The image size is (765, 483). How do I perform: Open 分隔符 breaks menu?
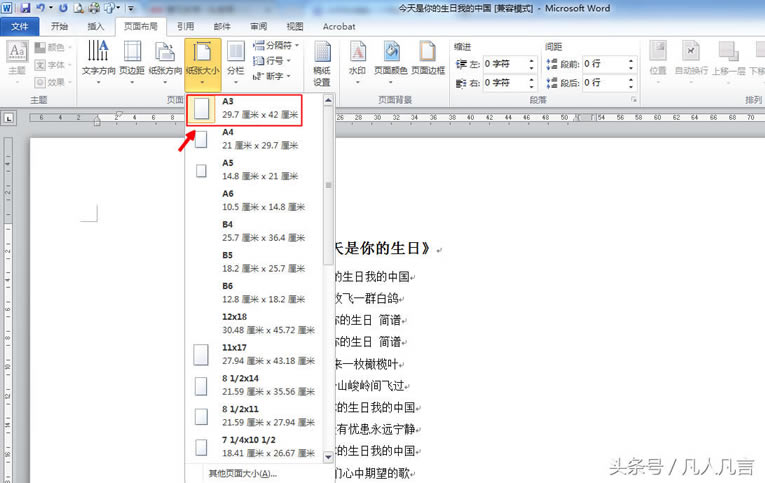click(x=276, y=45)
